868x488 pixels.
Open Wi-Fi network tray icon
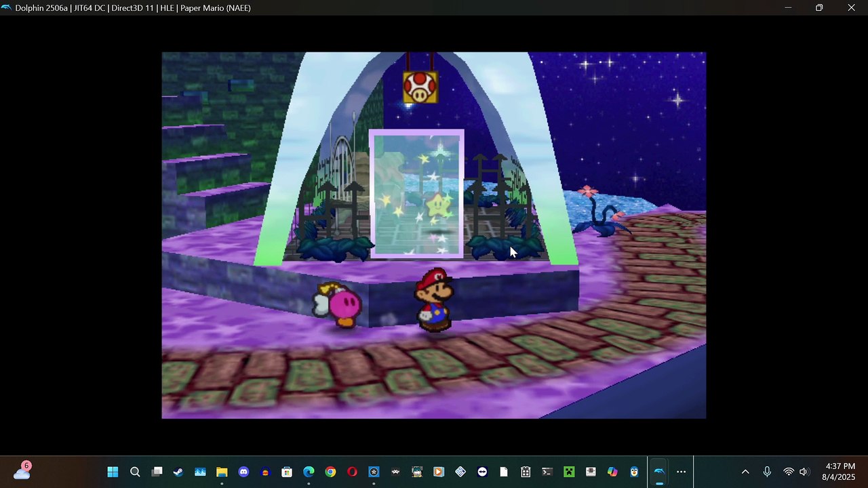point(789,472)
